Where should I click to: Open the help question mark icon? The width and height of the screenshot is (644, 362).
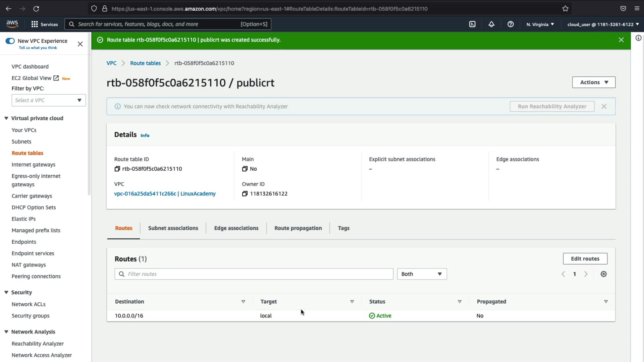click(511, 24)
